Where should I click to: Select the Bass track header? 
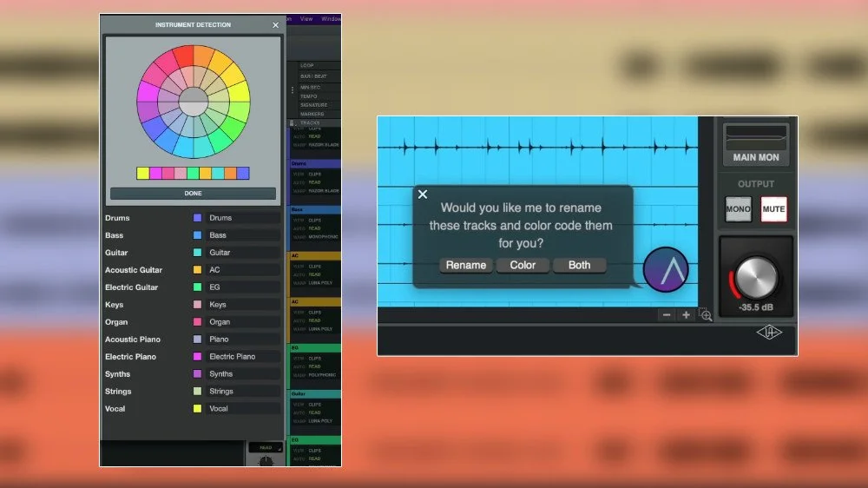(x=316, y=210)
